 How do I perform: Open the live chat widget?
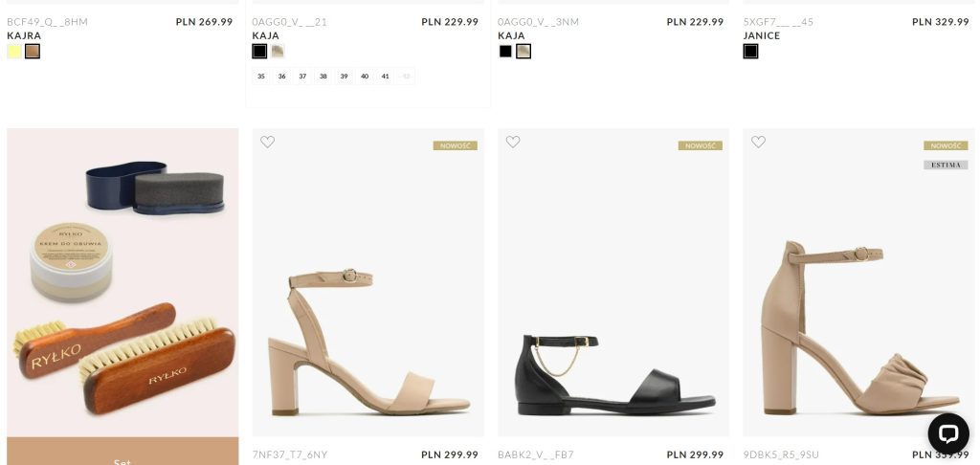click(x=947, y=433)
